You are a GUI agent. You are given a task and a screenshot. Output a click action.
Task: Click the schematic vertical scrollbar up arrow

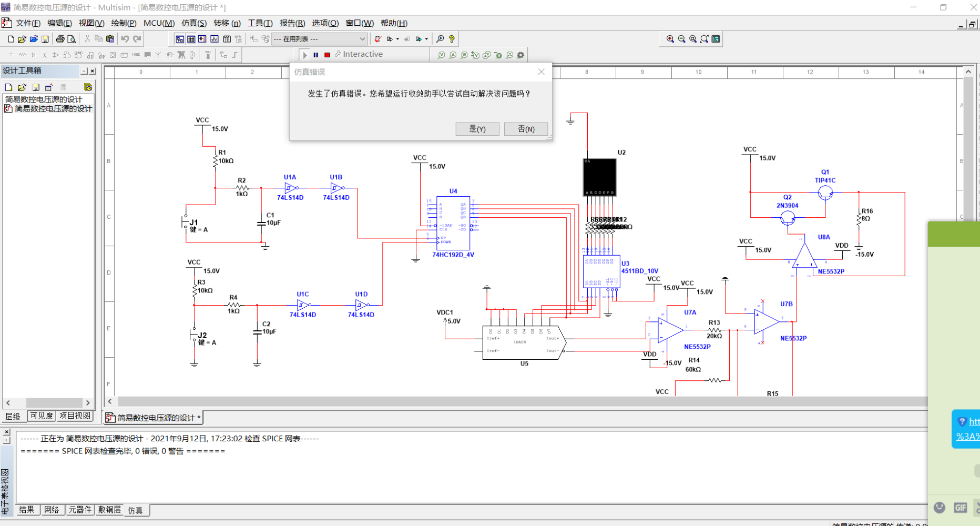968,72
